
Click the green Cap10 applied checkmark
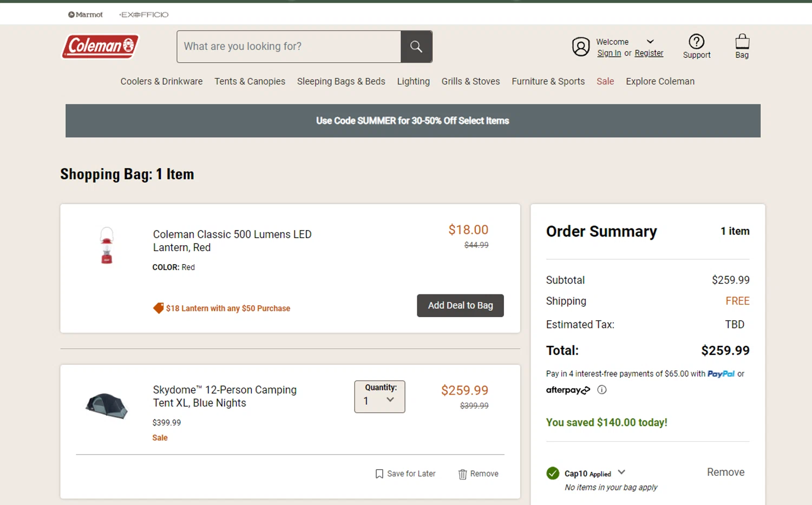(553, 474)
